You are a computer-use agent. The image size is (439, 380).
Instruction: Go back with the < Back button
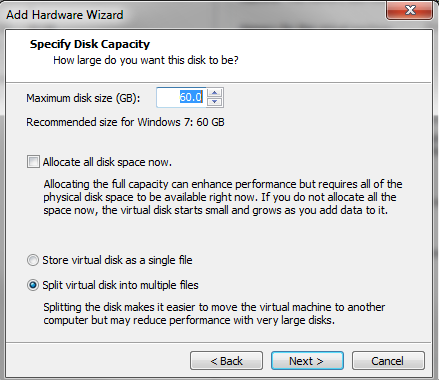(227, 361)
